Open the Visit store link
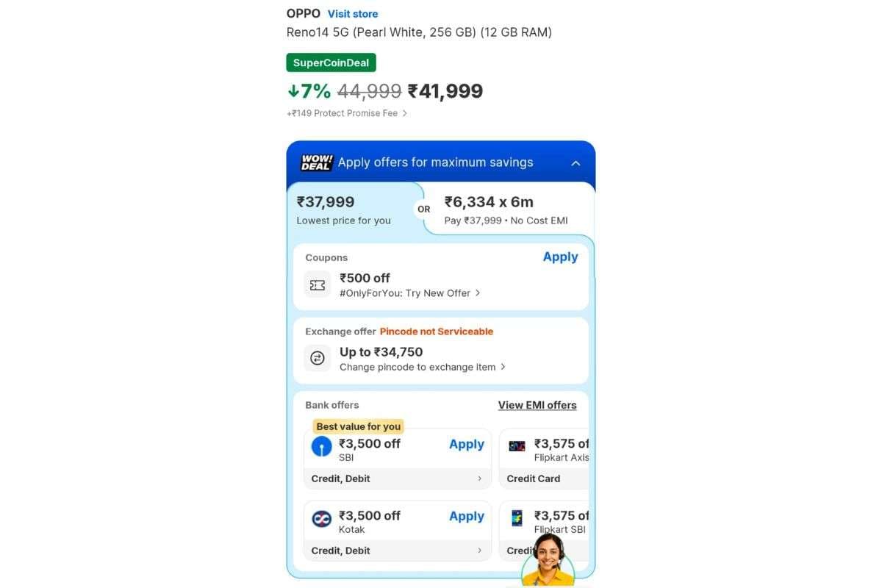This screenshot has height=588, width=882. click(352, 13)
